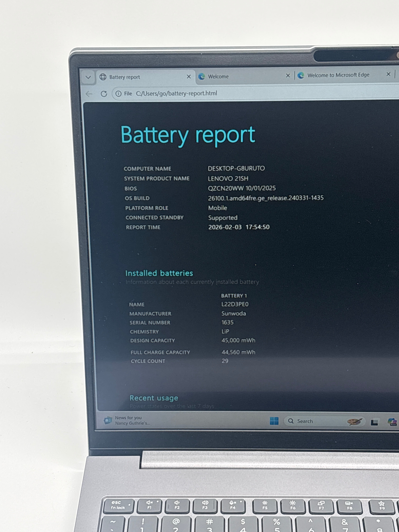Click the BATTERY 1 column header
Viewport: 399px width, 532px height.
pyautogui.click(x=234, y=296)
